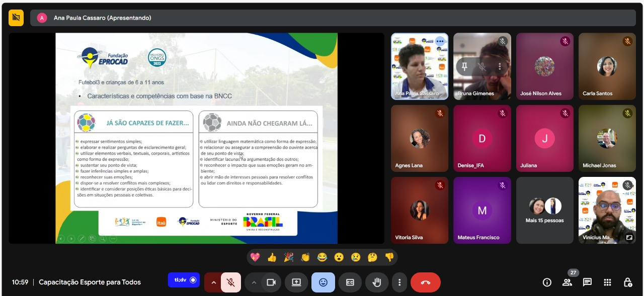This screenshot has width=644, height=296.
Task: Click the tl;dv recording button
Action: 184,280
